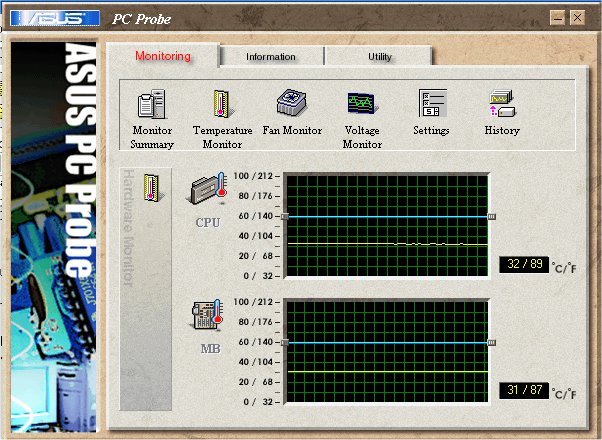Click the CPU reading 32 / 89
The height and width of the screenshot is (440, 602).
(524, 264)
